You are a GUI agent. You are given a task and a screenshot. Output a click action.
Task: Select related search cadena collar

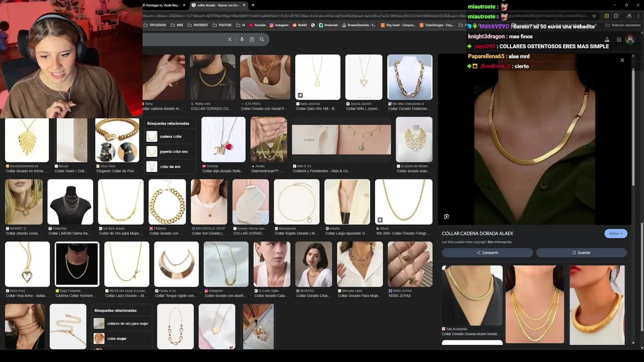(x=170, y=136)
